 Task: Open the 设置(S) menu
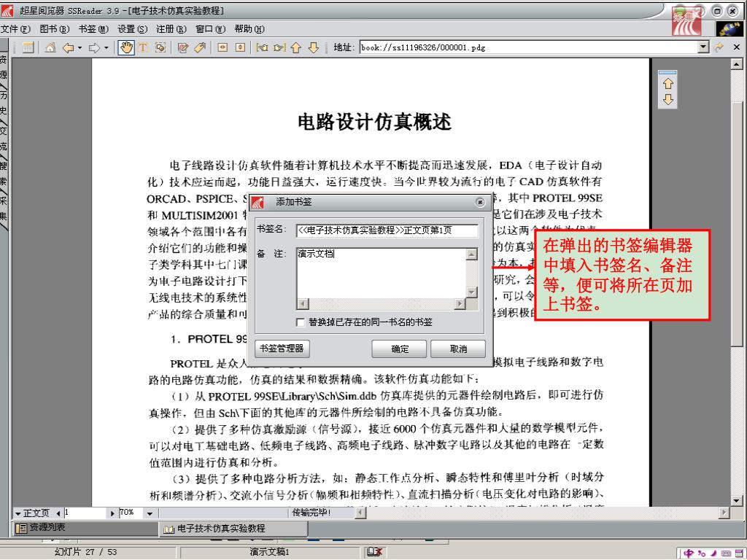[133, 29]
